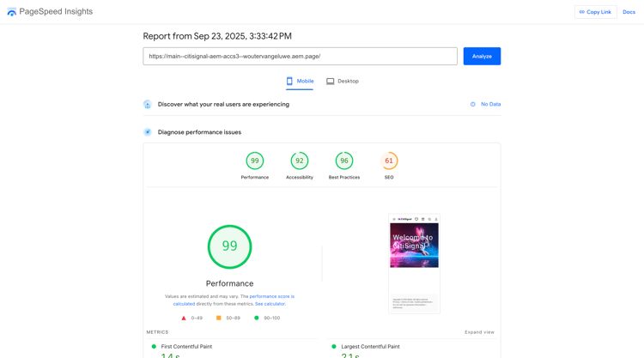The height and width of the screenshot is (358, 644).
Task: Click the mobile phone icon
Action: 289,82
